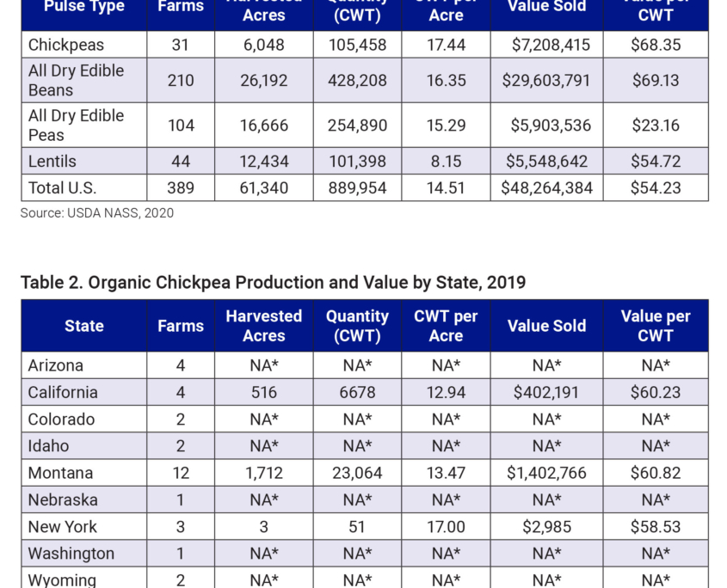The image size is (727, 588).
Task: Select the Value Sold header in Table 2
Action: click(546, 326)
